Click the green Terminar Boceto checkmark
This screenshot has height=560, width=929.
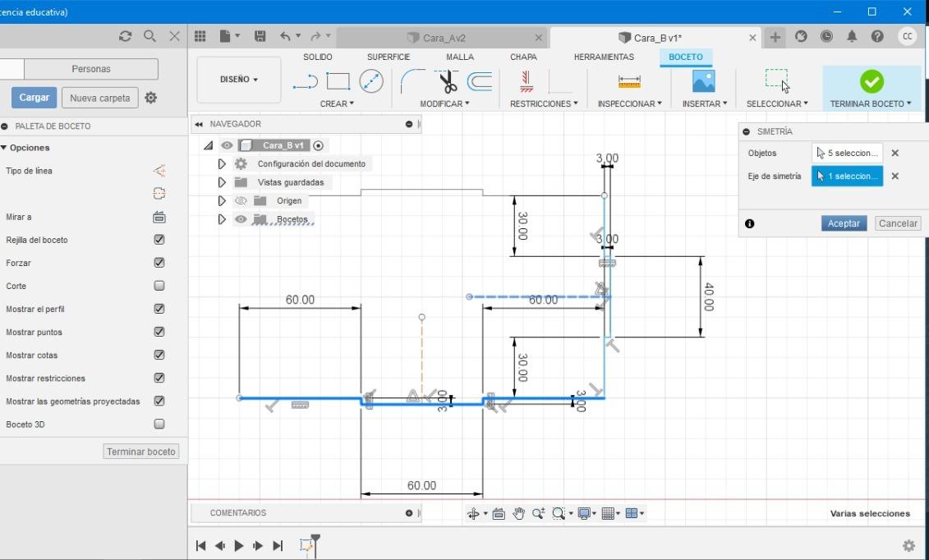(x=872, y=81)
